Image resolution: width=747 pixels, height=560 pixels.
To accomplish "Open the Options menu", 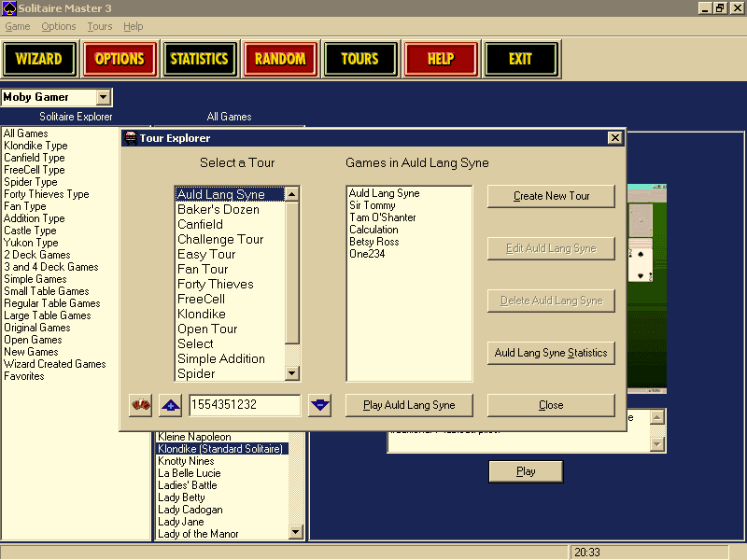I will [59, 26].
